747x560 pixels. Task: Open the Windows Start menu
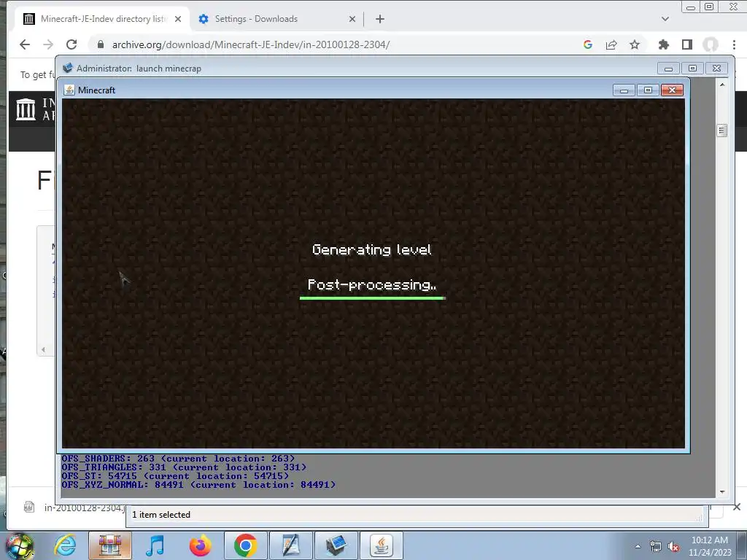tap(19, 546)
